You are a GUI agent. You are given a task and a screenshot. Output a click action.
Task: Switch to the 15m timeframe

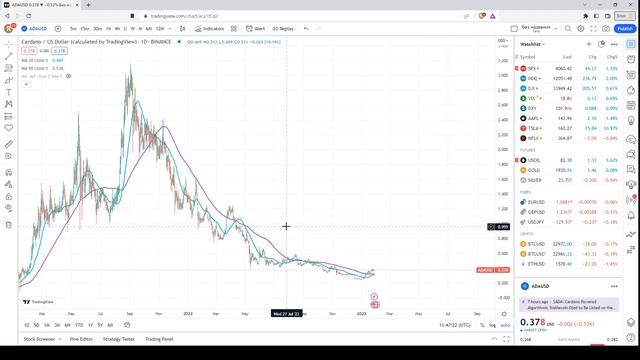click(x=84, y=29)
